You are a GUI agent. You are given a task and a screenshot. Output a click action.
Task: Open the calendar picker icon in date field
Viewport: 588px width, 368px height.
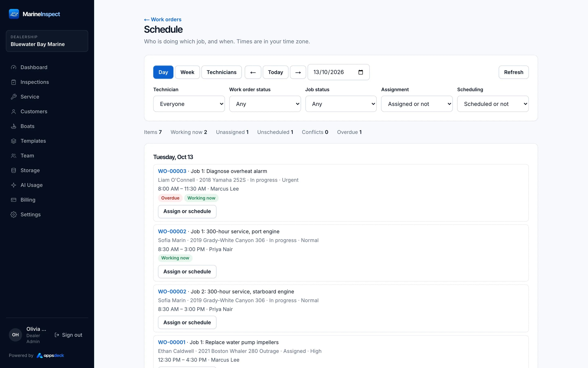pyautogui.click(x=361, y=72)
